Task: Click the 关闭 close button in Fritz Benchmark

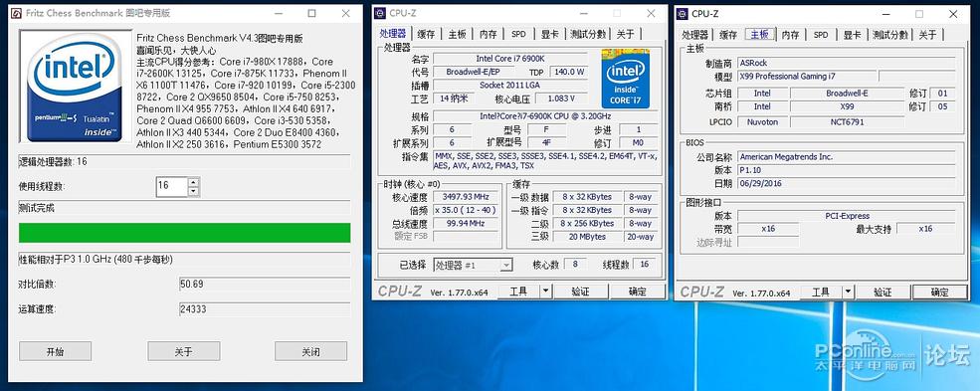Action: (x=310, y=351)
